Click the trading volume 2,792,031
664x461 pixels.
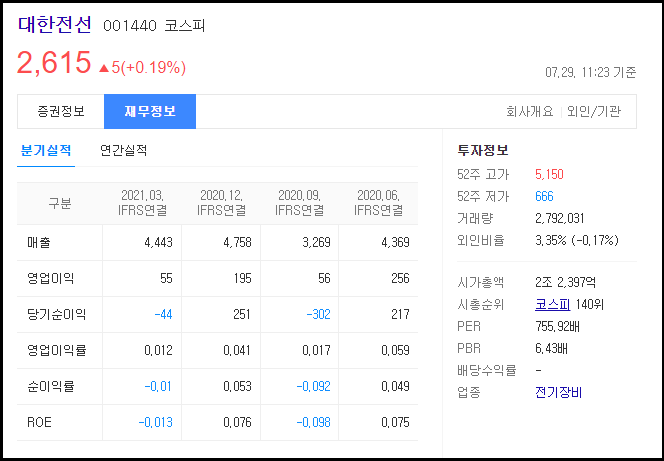pos(560,218)
